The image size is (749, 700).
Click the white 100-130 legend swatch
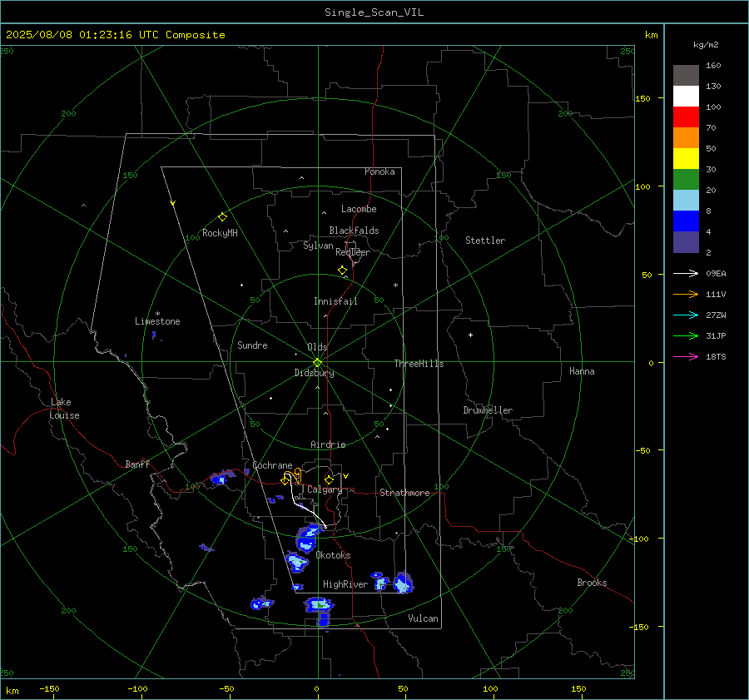pyautogui.click(x=686, y=97)
